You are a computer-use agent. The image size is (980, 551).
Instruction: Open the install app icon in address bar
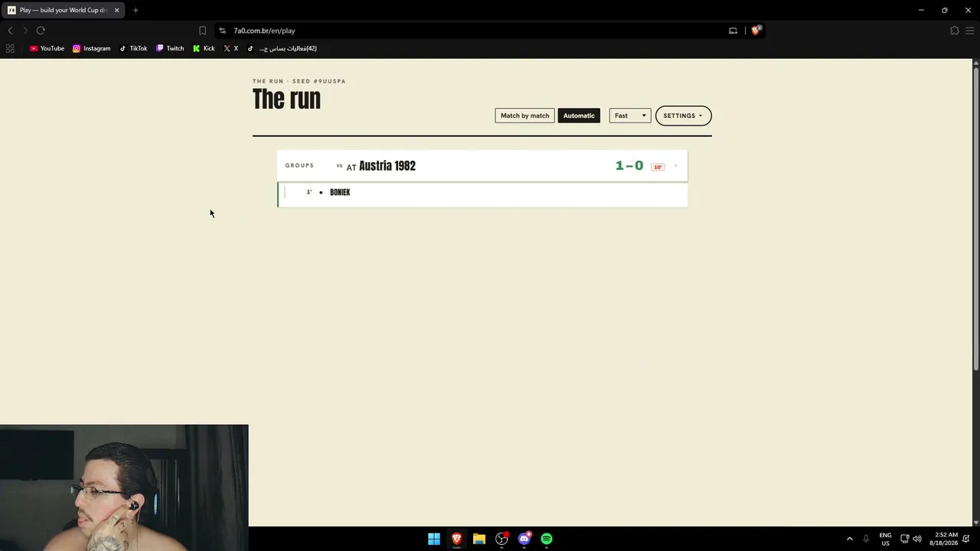pos(733,31)
